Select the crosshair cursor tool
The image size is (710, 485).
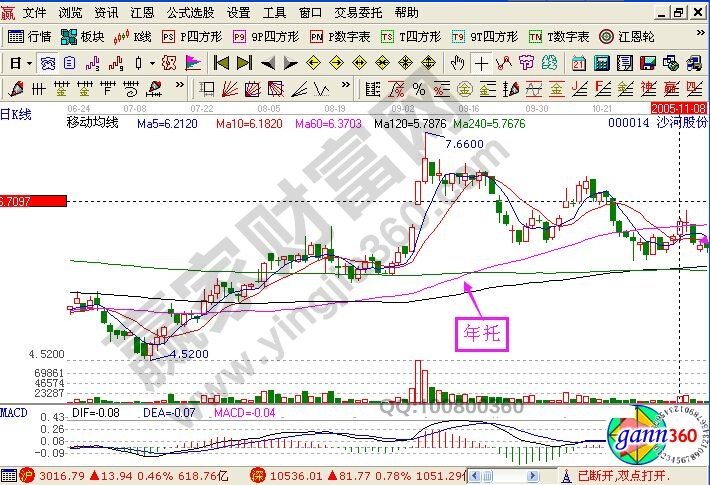[482, 62]
